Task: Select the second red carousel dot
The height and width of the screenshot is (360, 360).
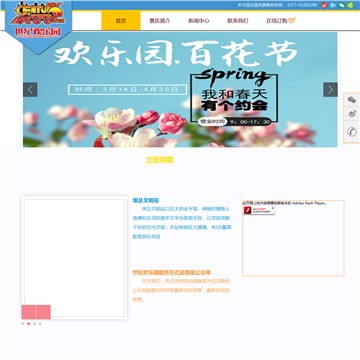Action: (x=29, y=323)
